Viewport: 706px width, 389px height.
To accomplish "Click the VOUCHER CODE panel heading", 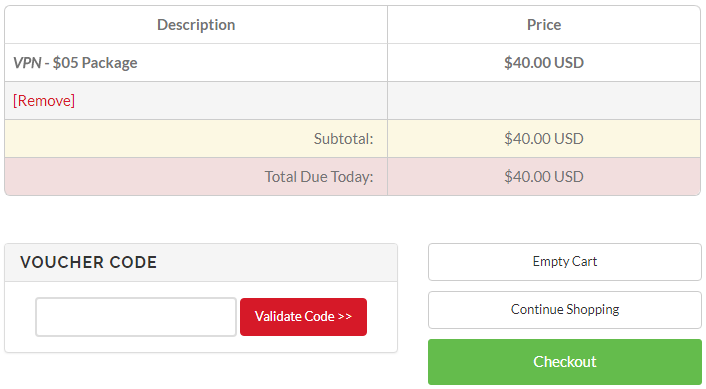I will point(89,262).
